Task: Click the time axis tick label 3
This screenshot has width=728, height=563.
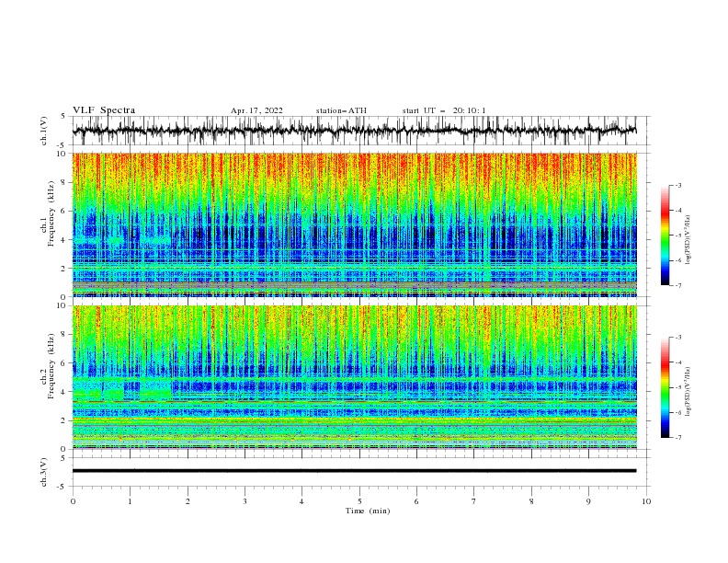Action: click(x=245, y=501)
